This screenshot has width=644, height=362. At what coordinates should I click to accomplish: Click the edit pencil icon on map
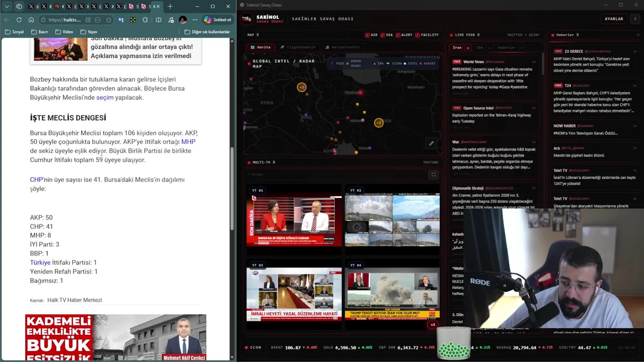point(431,143)
